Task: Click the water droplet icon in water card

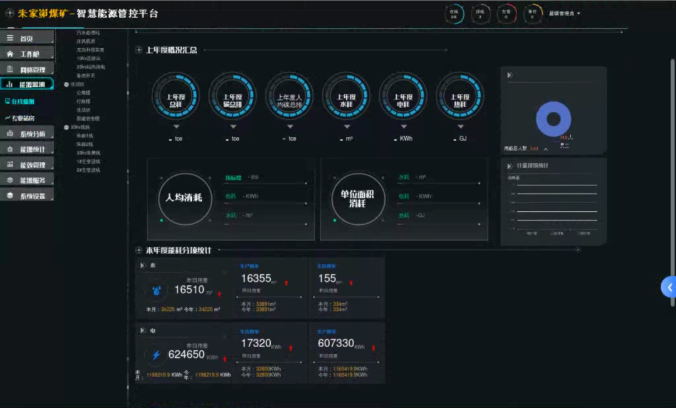Action: (x=156, y=291)
